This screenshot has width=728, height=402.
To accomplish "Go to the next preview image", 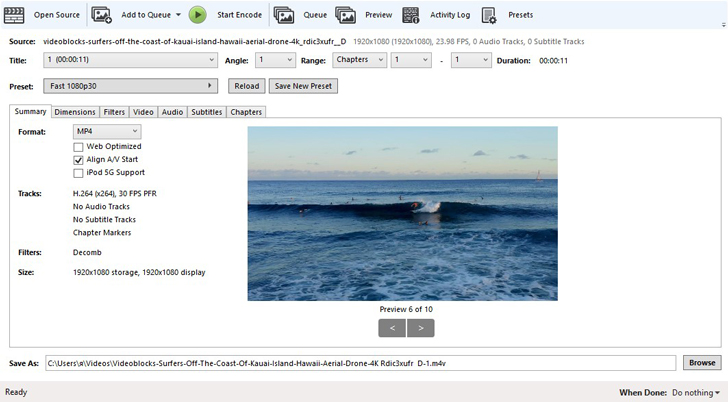I will pos(421,328).
